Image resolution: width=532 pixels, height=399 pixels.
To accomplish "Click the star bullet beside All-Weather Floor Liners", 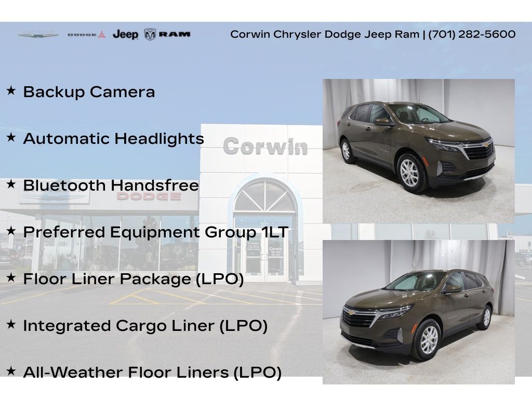I will pos(11,371).
